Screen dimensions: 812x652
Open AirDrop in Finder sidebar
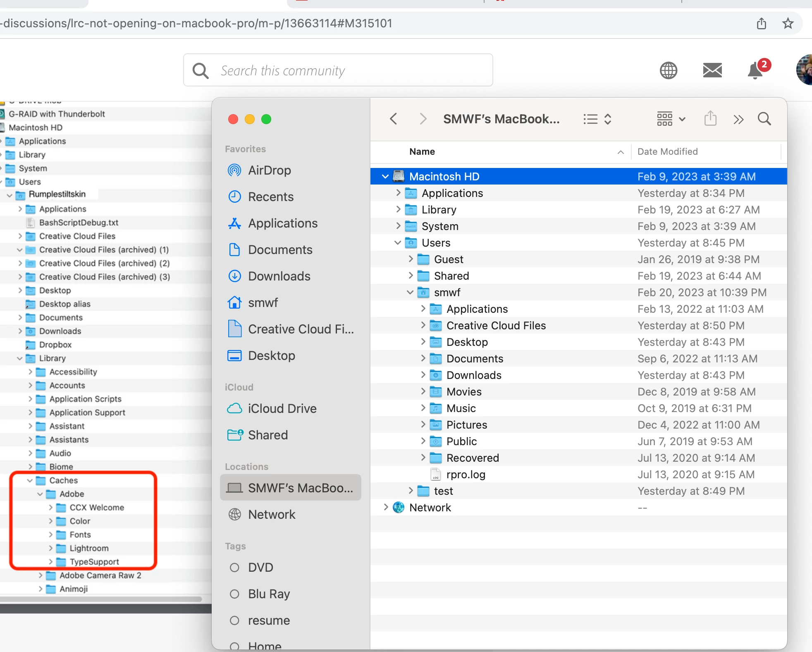coord(269,170)
